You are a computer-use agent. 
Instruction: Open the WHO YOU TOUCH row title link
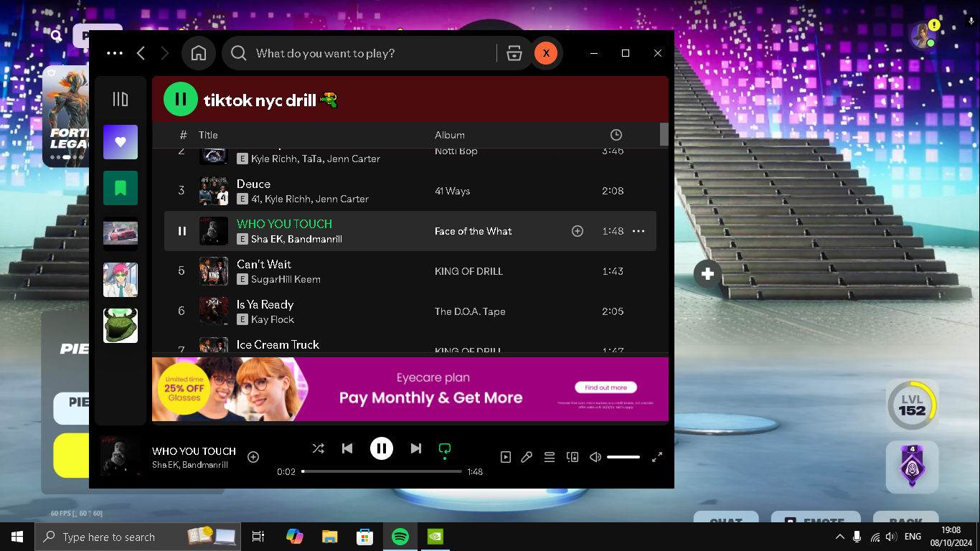(x=285, y=224)
